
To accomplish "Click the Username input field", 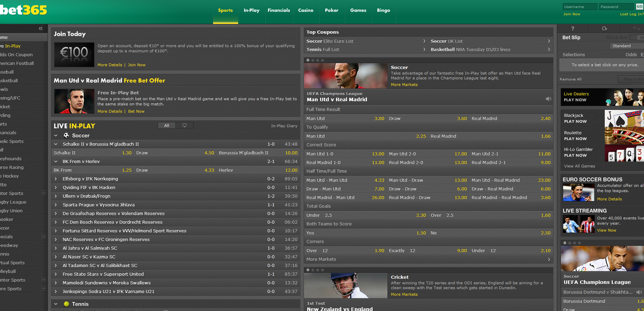I will coord(580,7).
